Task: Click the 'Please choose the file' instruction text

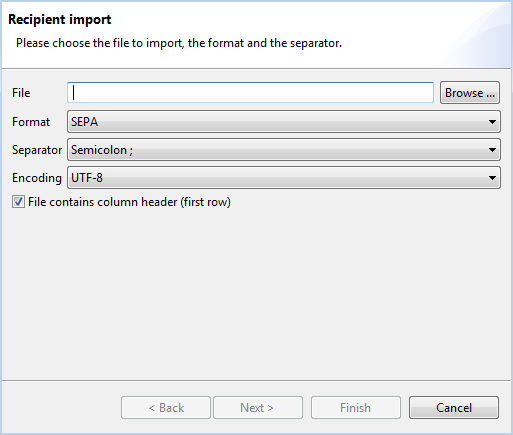Action: click(179, 43)
